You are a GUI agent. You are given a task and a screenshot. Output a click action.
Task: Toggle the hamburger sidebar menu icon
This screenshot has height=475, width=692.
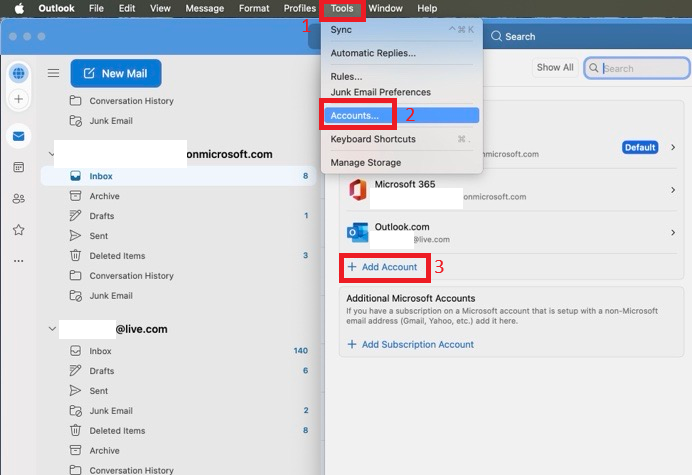(53, 73)
